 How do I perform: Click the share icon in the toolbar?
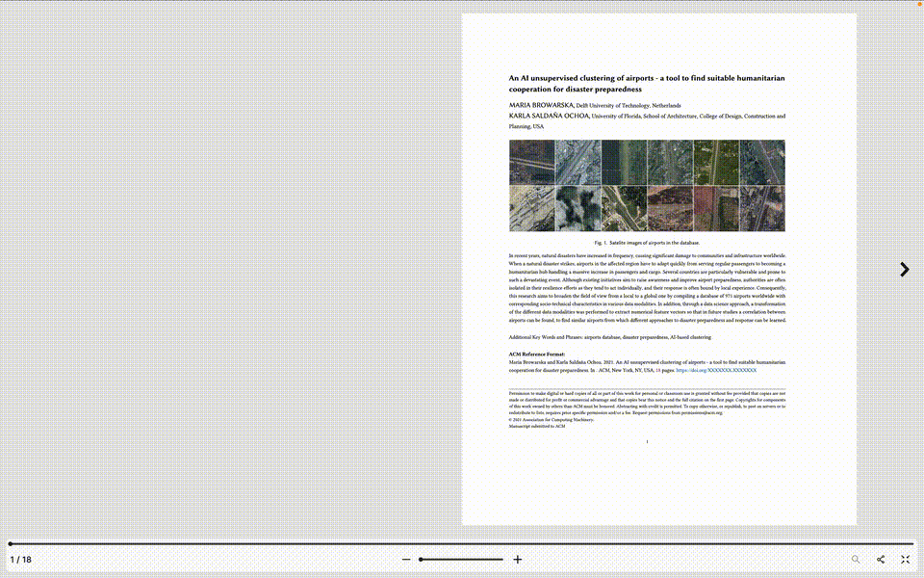pyautogui.click(x=881, y=559)
